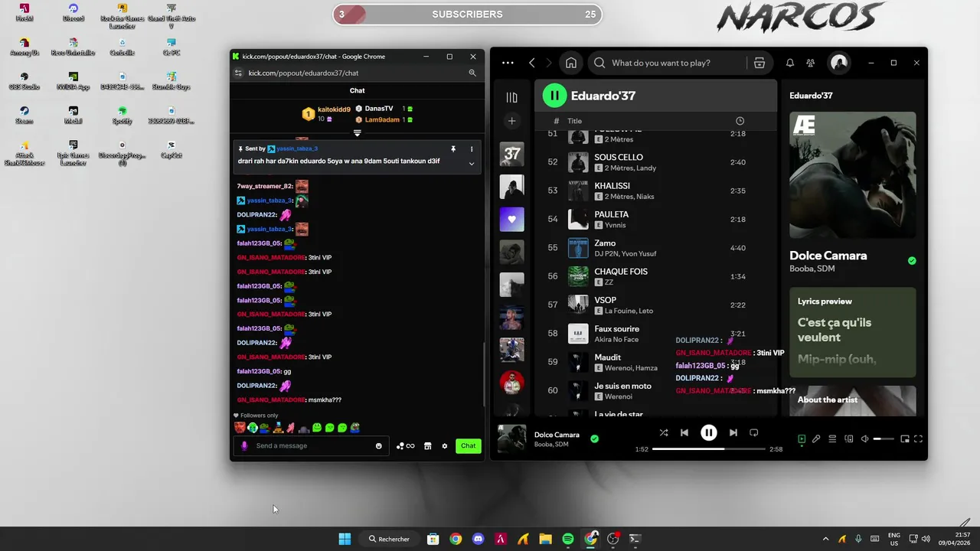Open the lyrics microphone icon
Viewport: 980px width, 551px height.
(816, 439)
